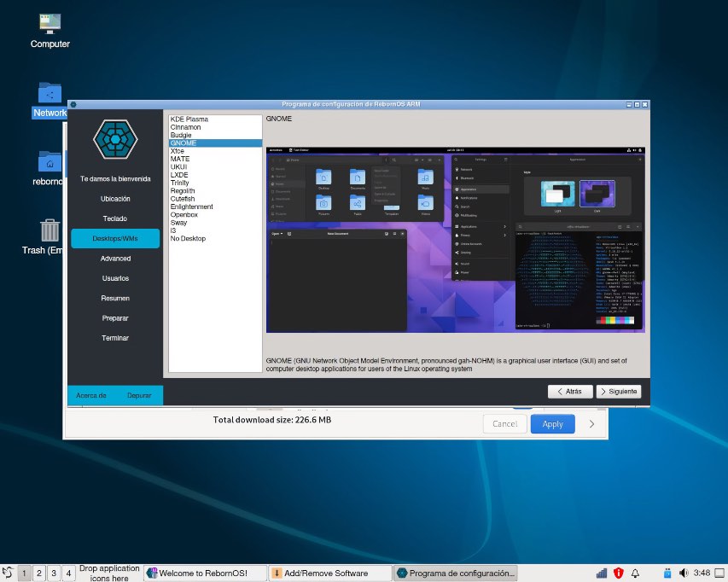Activate Add/Remove Software taskbar entry
This screenshot has height=582, width=728.
point(330,573)
